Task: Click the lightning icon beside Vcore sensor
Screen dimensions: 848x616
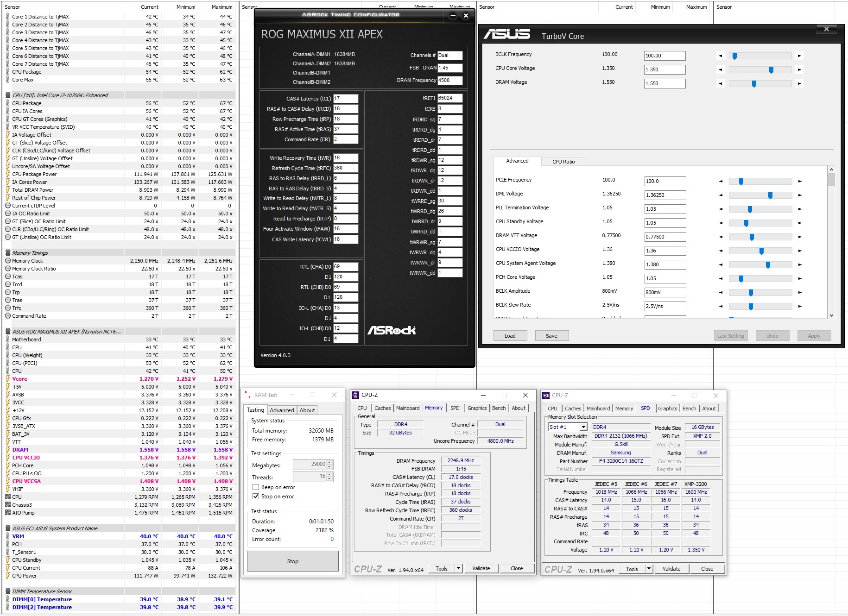Action: [8, 379]
